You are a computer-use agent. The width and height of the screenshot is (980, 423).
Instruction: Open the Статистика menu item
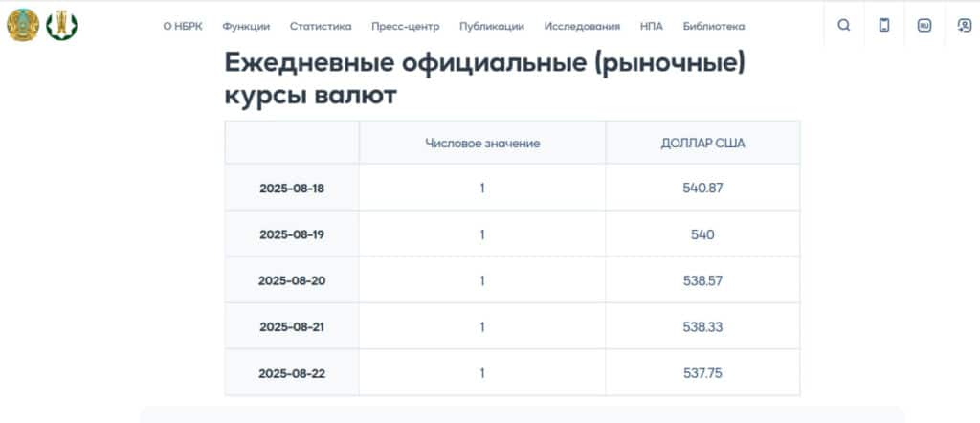point(321,26)
